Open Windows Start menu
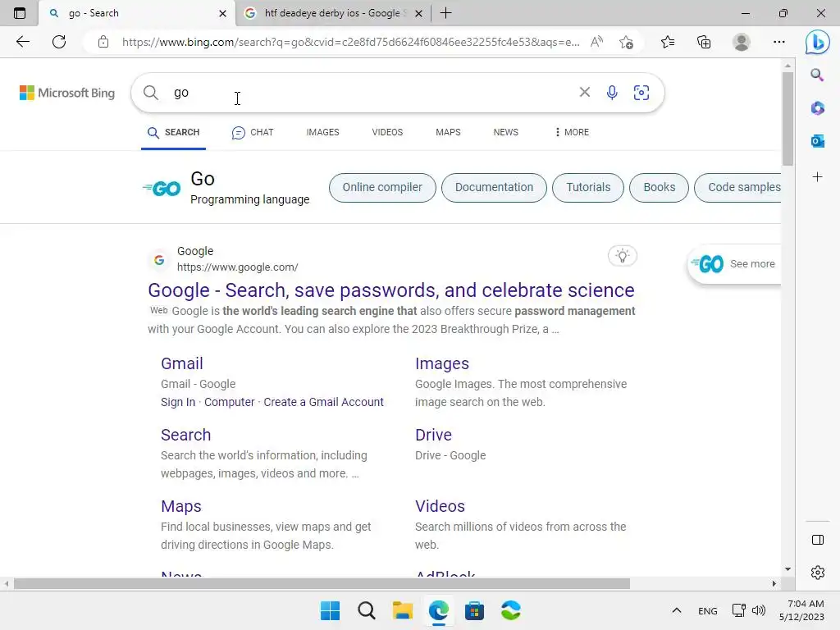Screen dimensions: 840x630 click(x=330, y=610)
